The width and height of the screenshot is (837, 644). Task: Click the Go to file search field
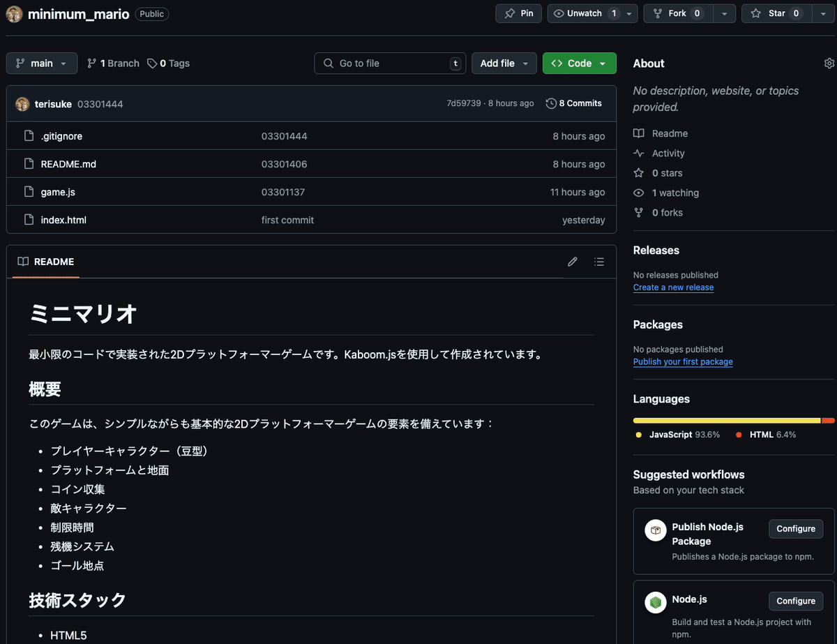(389, 63)
